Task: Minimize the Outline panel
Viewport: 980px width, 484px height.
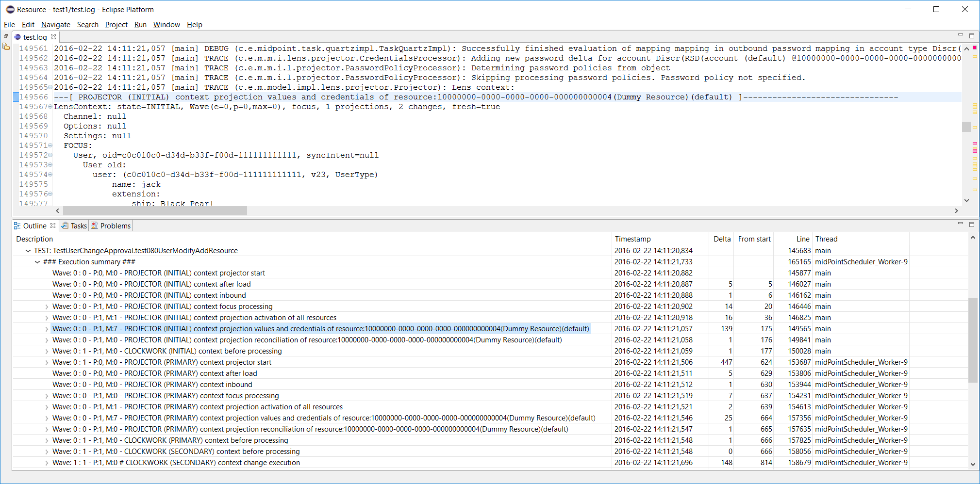Action: pos(960,224)
